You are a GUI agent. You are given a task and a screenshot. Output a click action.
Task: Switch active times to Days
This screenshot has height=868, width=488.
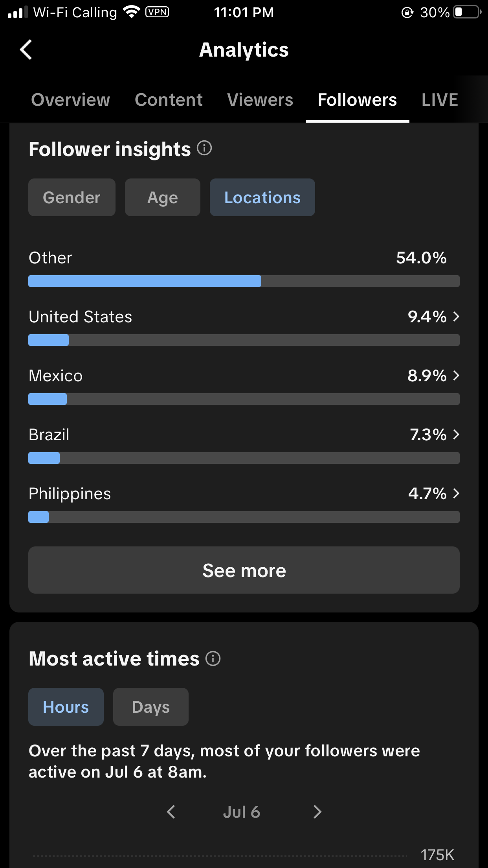150,707
